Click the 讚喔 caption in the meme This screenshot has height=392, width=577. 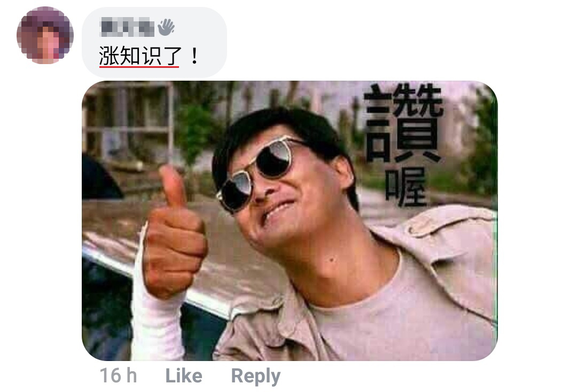tap(404, 145)
